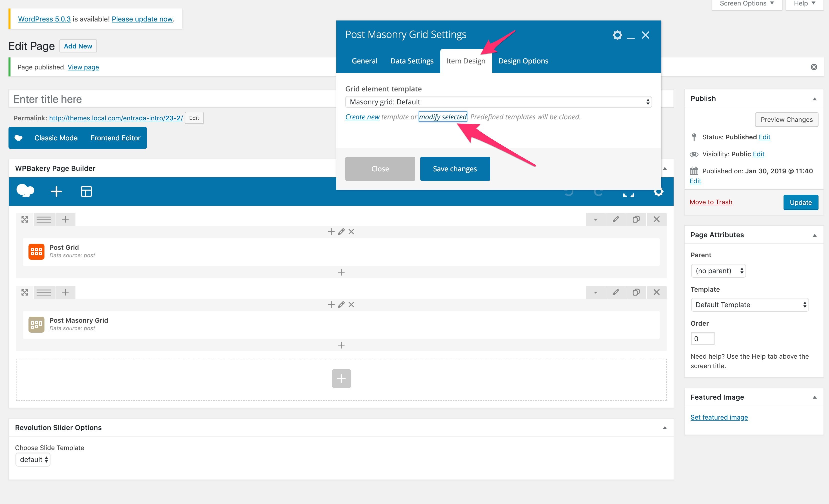This screenshot has width=829, height=504.
Task: Click the Enter title here field
Action: (x=172, y=99)
